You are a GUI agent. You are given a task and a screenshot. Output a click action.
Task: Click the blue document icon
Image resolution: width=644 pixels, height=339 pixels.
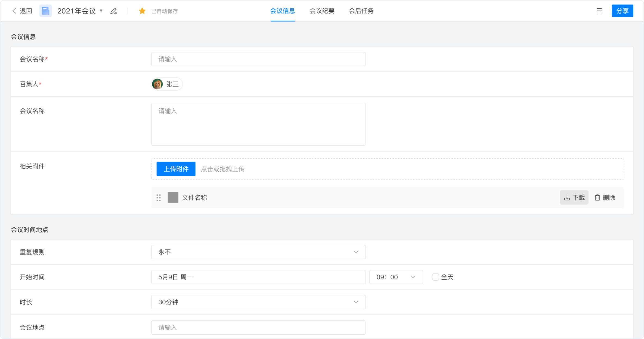tap(45, 11)
